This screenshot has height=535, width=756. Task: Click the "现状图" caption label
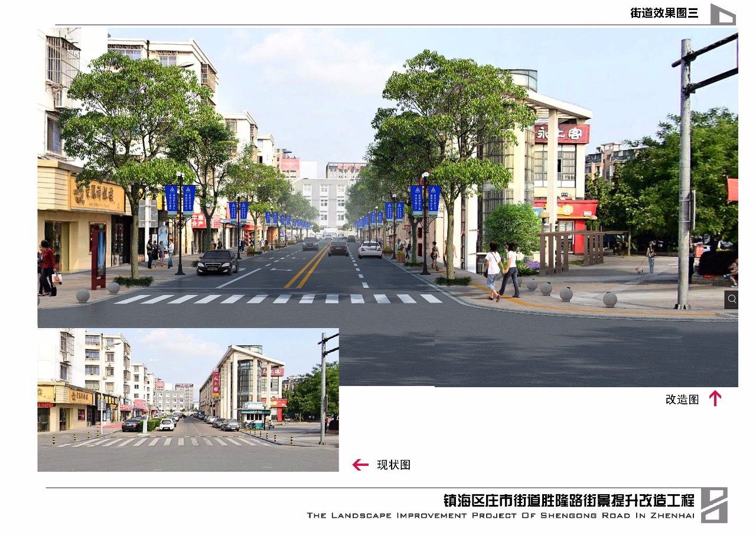pos(394,465)
